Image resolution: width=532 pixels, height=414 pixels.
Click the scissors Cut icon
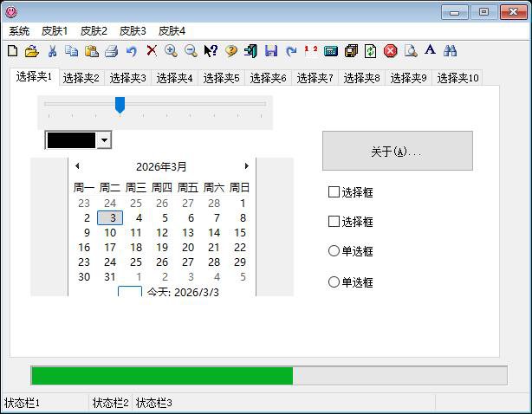(x=52, y=51)
